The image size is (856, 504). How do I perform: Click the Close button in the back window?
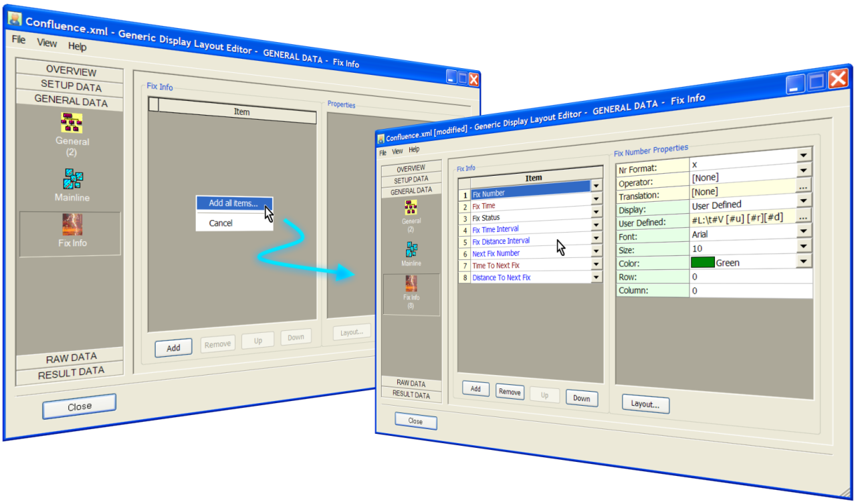coord(79,406)
